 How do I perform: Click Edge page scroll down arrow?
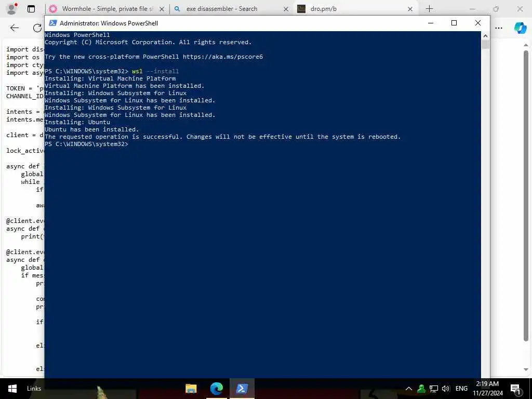point(526,369)
